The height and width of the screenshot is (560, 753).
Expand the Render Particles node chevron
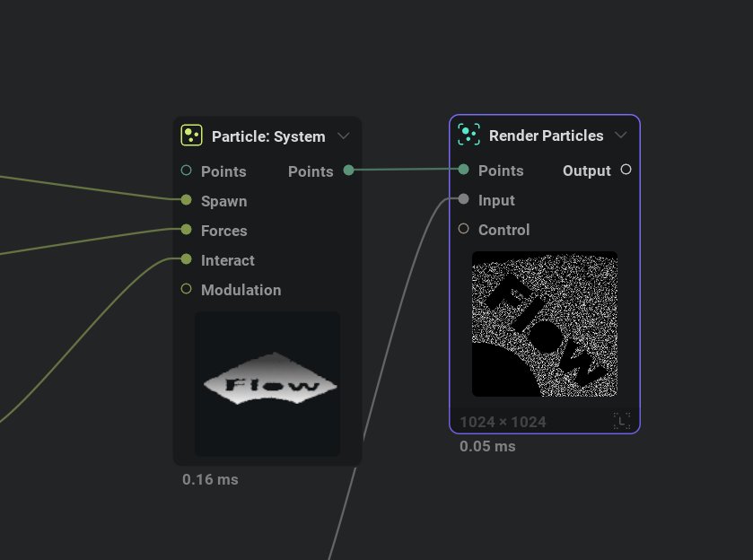pyautogui.click(x=621, y=135)
